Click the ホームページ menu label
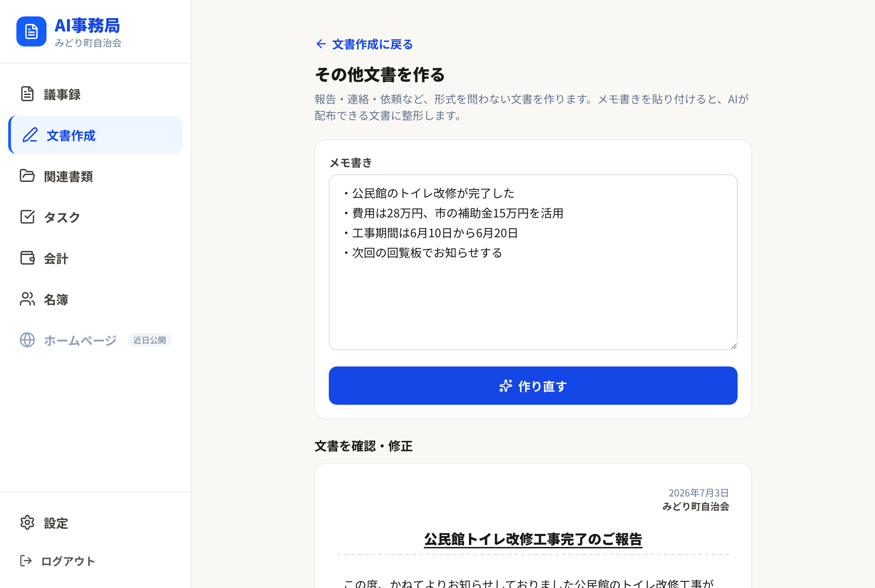 80,340
